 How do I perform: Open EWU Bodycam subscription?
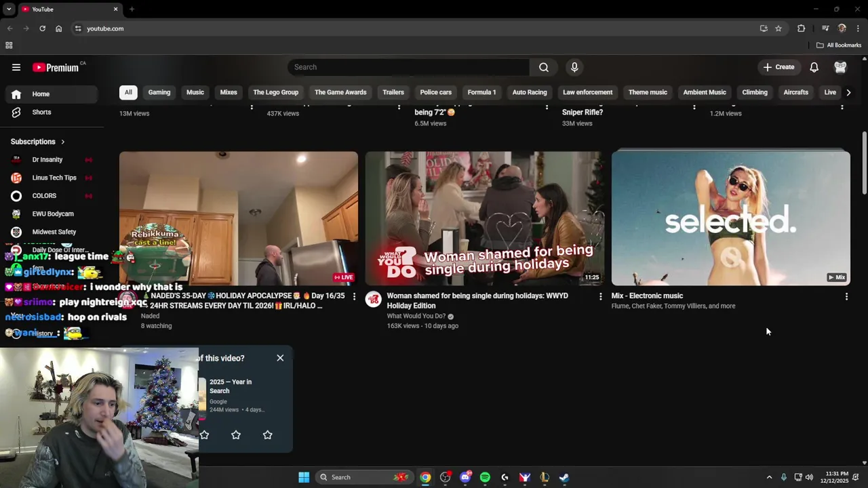(52, 214)
